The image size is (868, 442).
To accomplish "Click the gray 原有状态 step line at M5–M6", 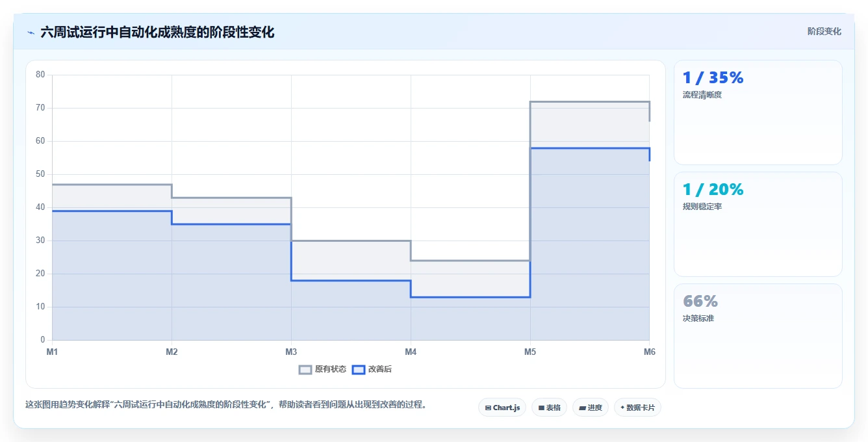I will pos(590,102).
